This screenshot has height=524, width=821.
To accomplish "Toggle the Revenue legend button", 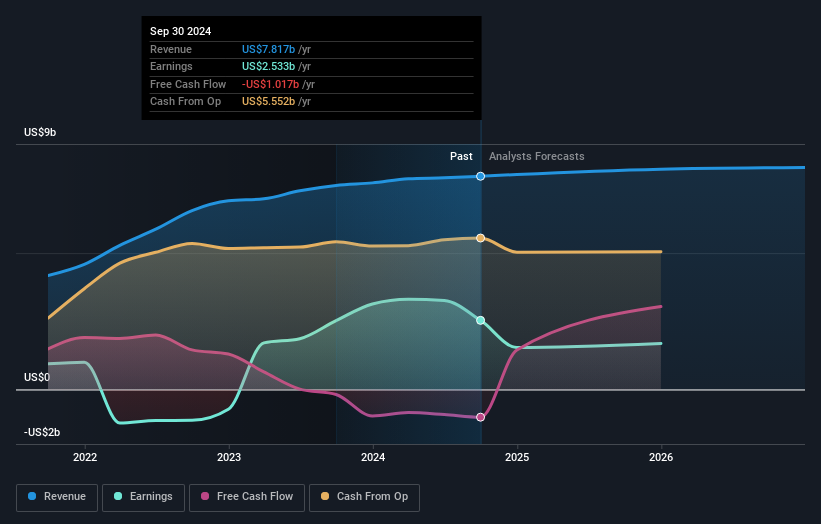I will pyautogui.click(x=57, y=497).
